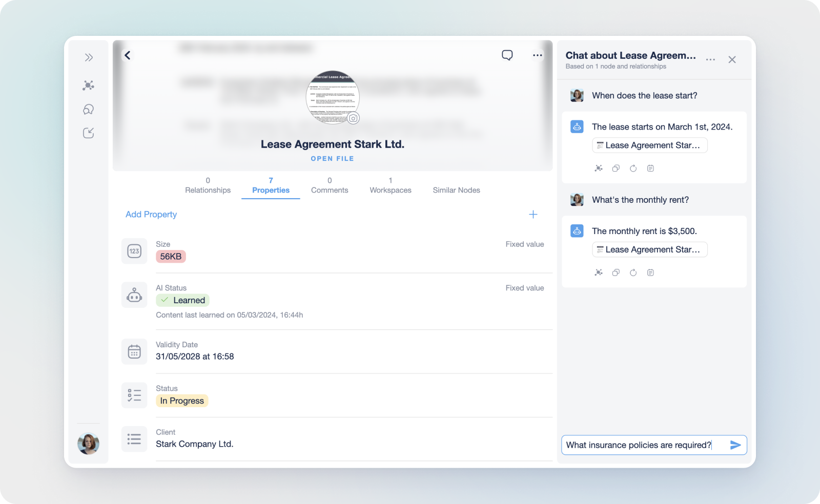Show the rent answer in the graph
Viewport: 820px width, 504px height.
pyautogui.click(x=598, y=272)
